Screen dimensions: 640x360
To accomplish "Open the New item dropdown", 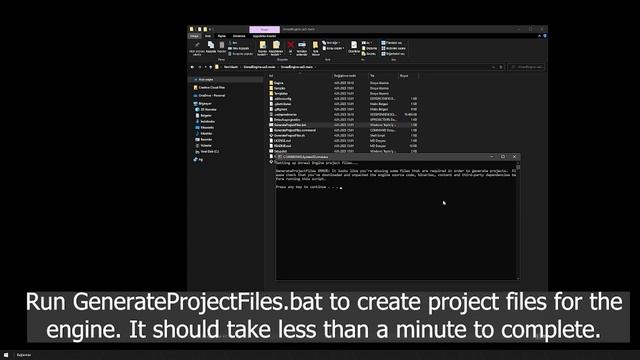I will pyautogui.click(x=332, y=43).
